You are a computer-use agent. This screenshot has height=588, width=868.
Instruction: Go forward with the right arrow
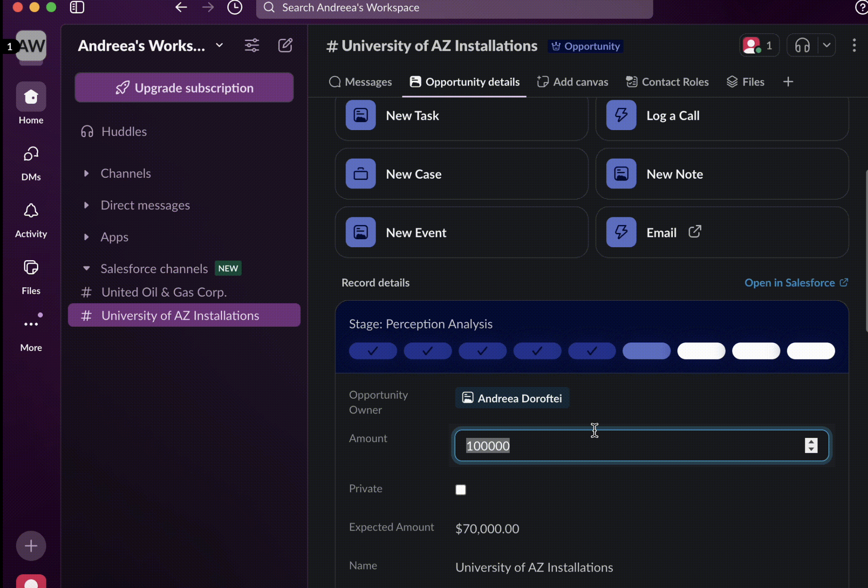(x=208, y=7)
